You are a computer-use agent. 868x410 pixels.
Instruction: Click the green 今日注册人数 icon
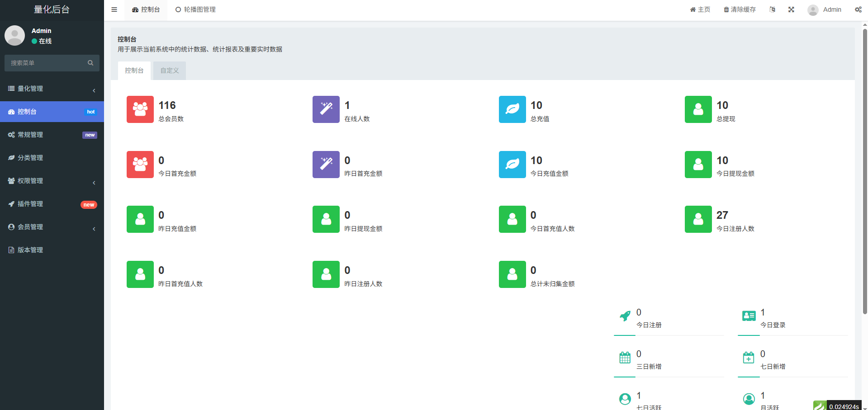click(x=698, y=219)
